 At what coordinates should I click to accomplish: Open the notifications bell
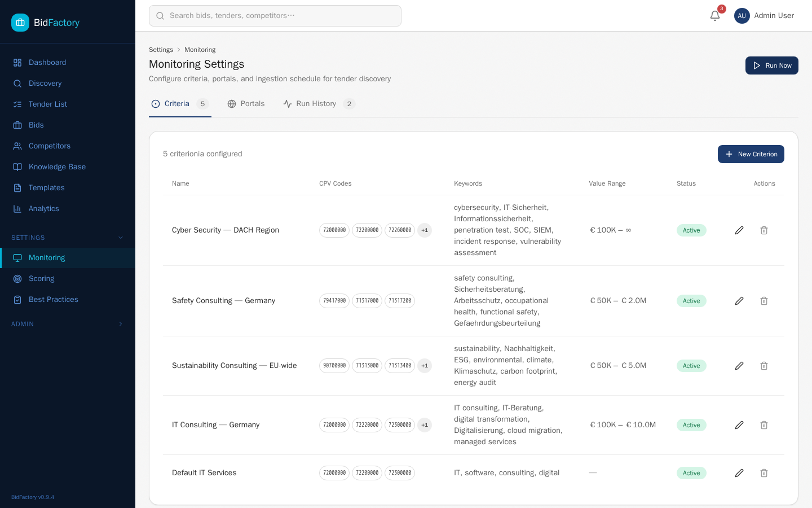(x=715, y=16)
